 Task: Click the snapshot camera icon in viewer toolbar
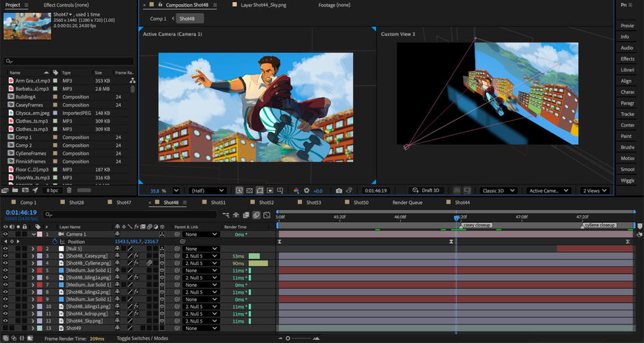(338, 191)
